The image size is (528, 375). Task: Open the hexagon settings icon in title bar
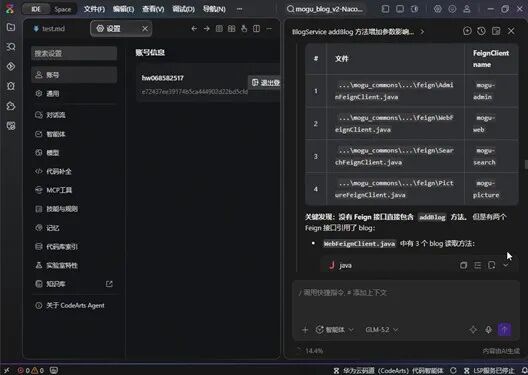click(x=437, y=9)
